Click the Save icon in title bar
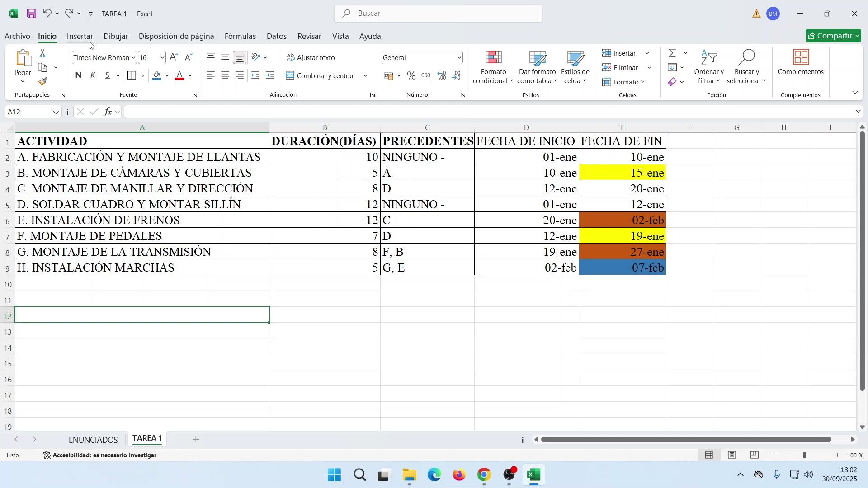868x488 pixels. 32,14
